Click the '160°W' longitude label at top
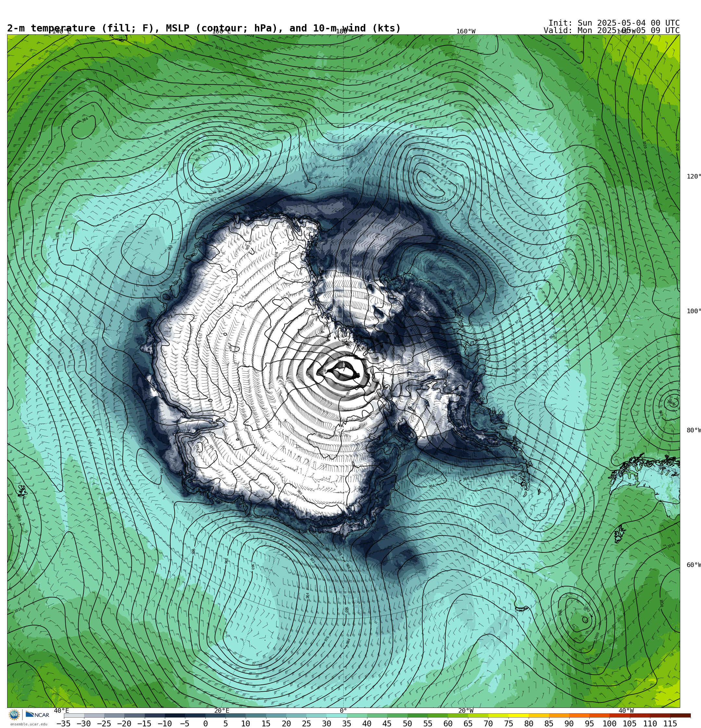This screenshot has width=701, height=728. click(466, 31)
